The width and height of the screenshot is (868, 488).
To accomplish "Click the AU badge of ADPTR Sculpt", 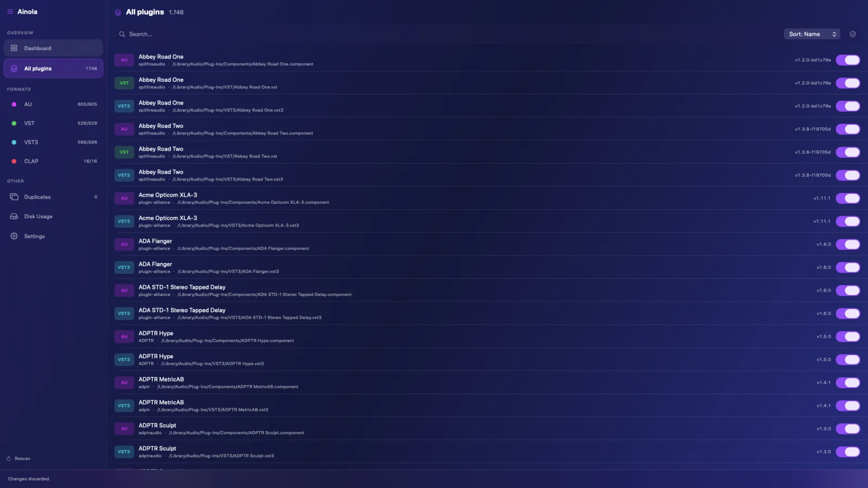I will click(x=124, y=429).
